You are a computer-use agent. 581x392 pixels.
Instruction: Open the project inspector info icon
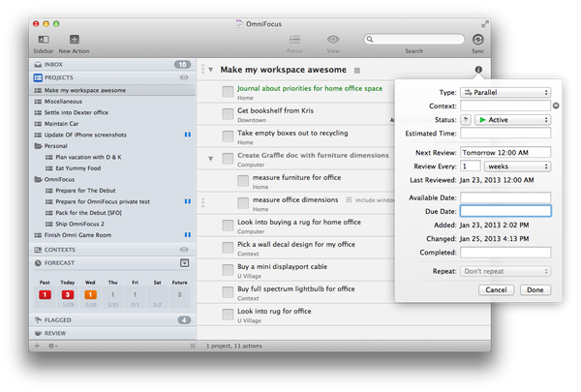tap(478, 70)
